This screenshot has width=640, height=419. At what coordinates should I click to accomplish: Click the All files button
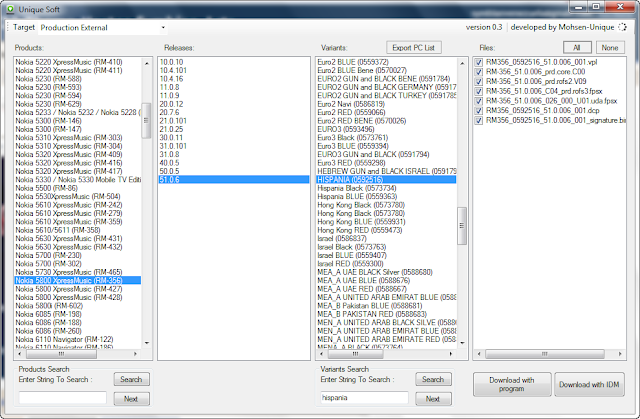pyautogui.click(x=577, y=48)
